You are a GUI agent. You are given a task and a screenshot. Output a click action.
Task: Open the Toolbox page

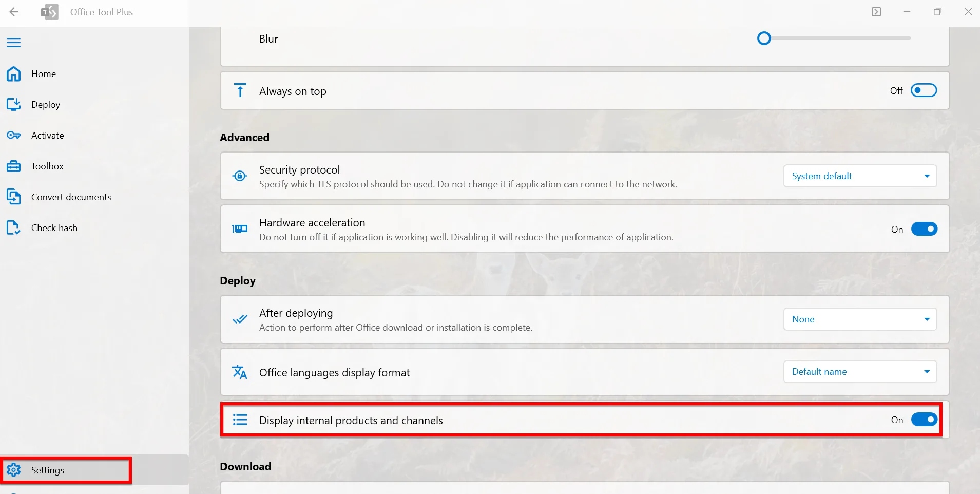point(94,166)
